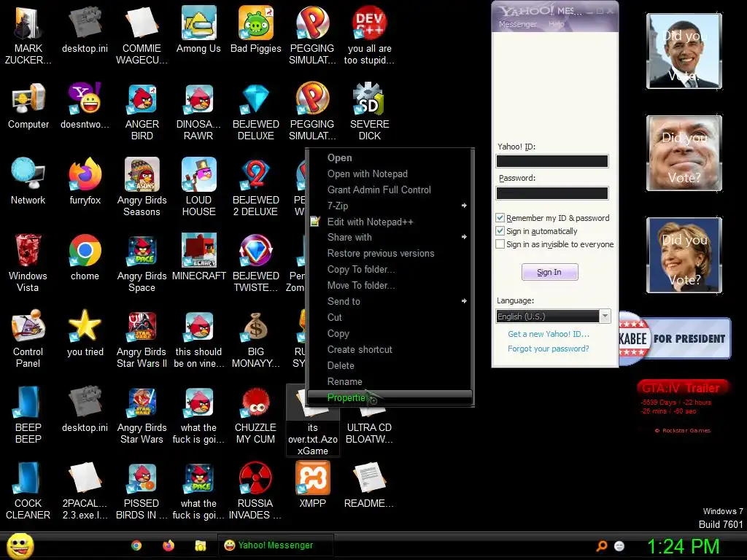Select Copy To folder...
This screenshot has width=747, height=560.
(x=390, y=269)
